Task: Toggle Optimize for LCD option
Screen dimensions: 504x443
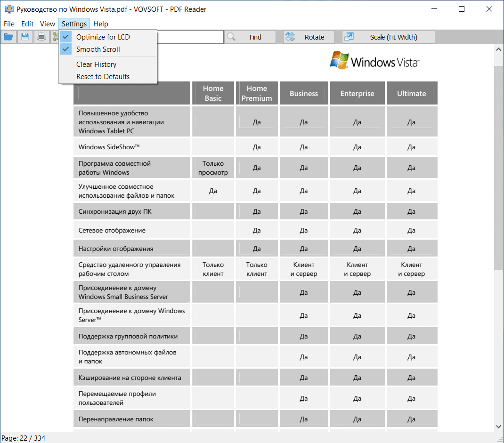Action: [108, 37]
